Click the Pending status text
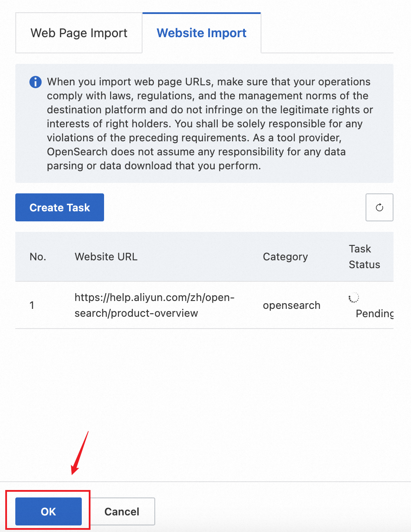Image resolution: width=411 pixels, height=532 pixels. point(374,314)
